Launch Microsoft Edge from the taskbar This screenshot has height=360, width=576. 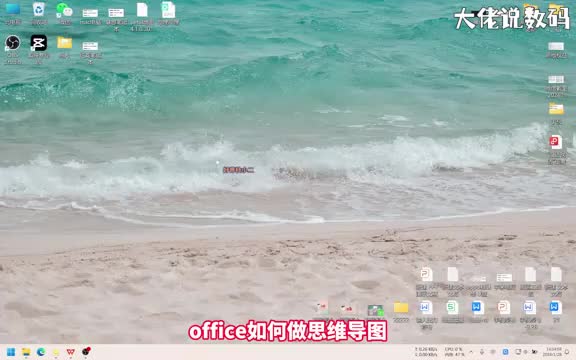click(41, 352)
